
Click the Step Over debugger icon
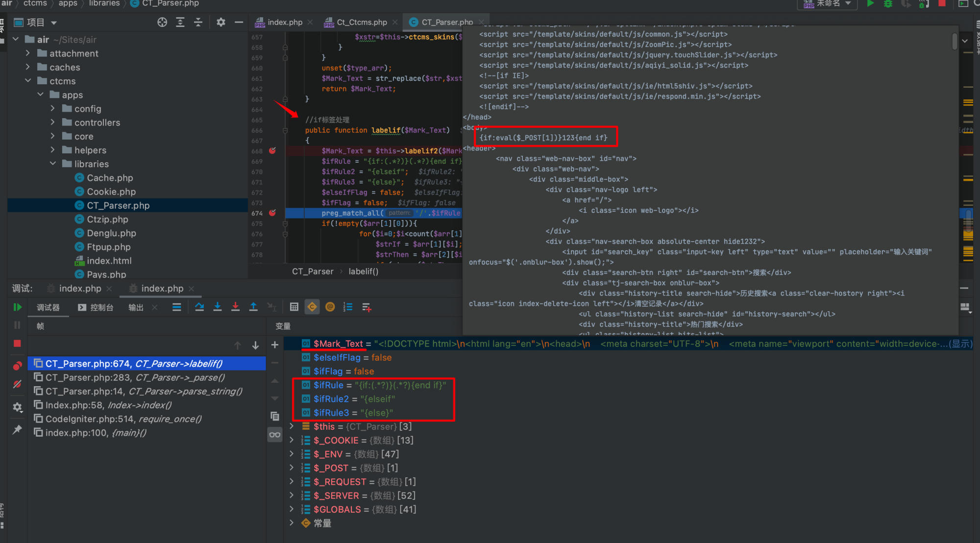tap(199, 307)
